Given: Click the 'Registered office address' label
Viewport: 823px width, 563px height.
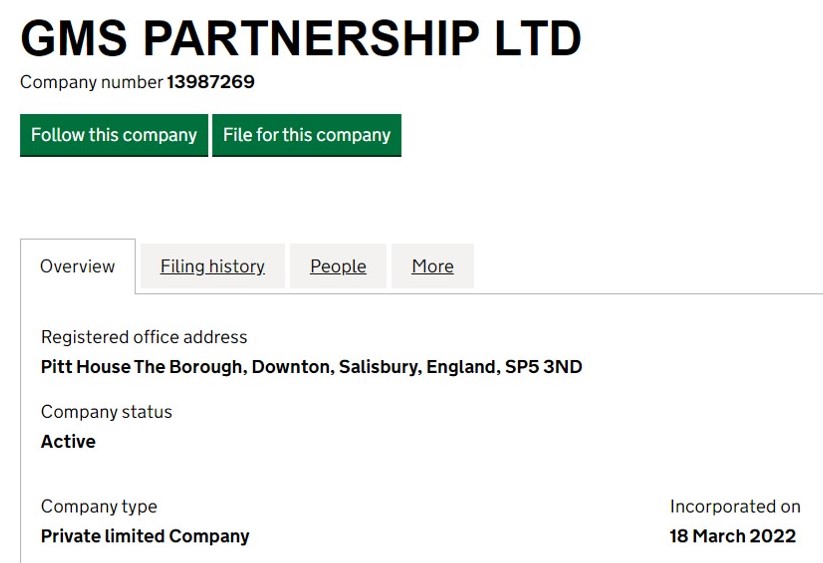Looking at the screenshot, I should coord(144,337).
